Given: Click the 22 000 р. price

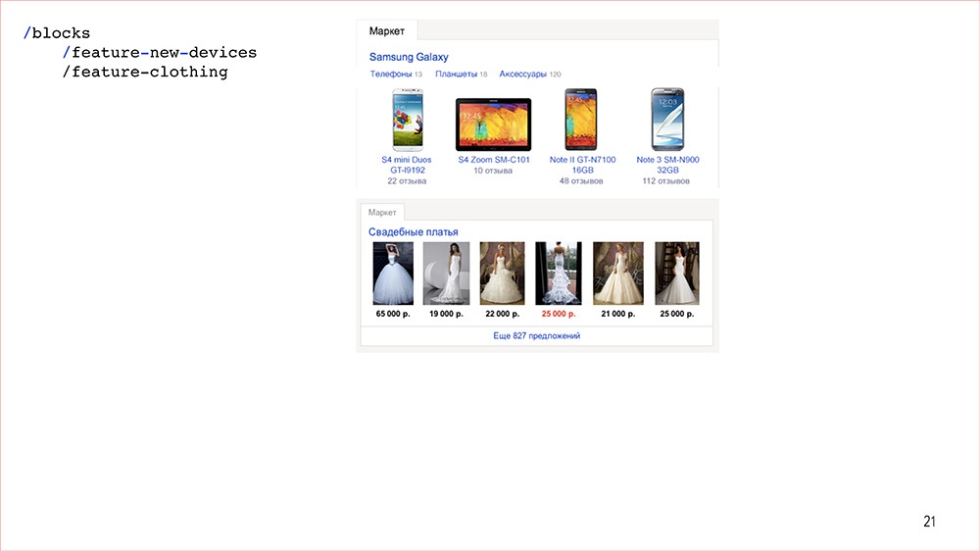Looking at the screenshot, I should (x=503, y=314).
